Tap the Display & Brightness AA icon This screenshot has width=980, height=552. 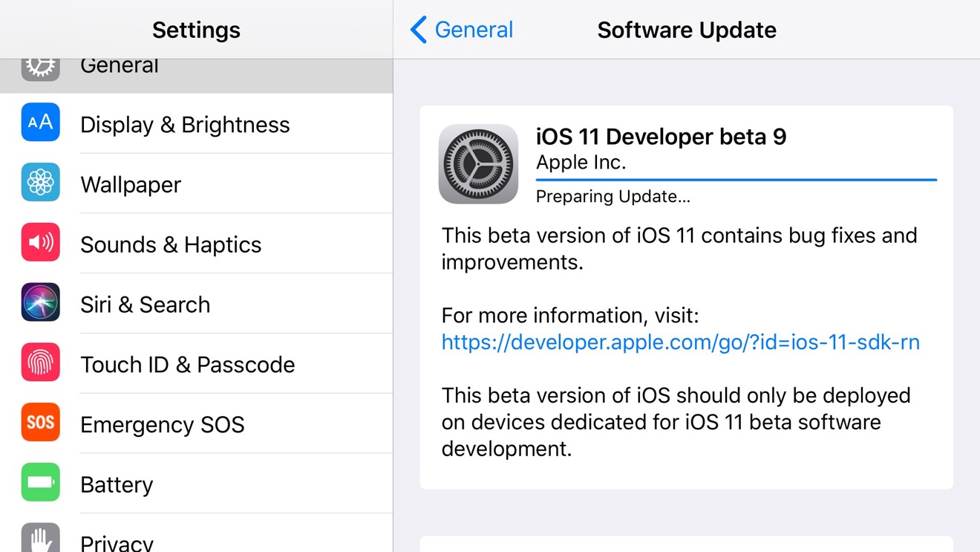(40, 123)
